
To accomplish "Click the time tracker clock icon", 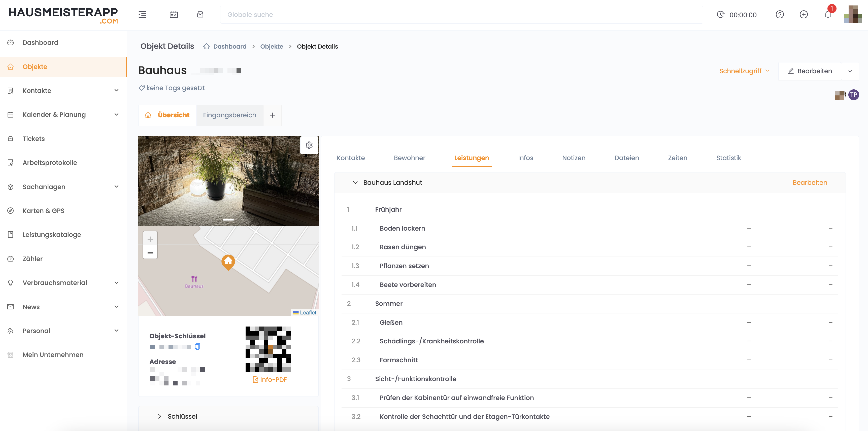I will 720,15.
